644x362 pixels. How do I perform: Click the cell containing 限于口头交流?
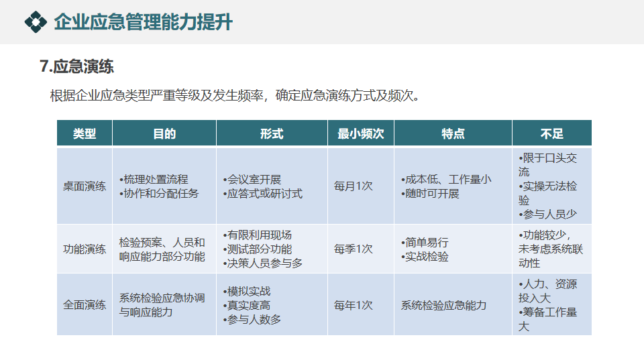(552, 186)
